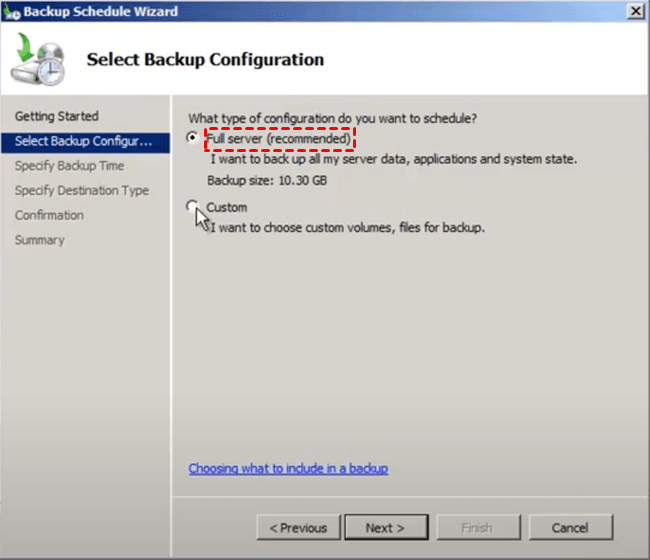Go to the Getting Started step

point(57,116)
